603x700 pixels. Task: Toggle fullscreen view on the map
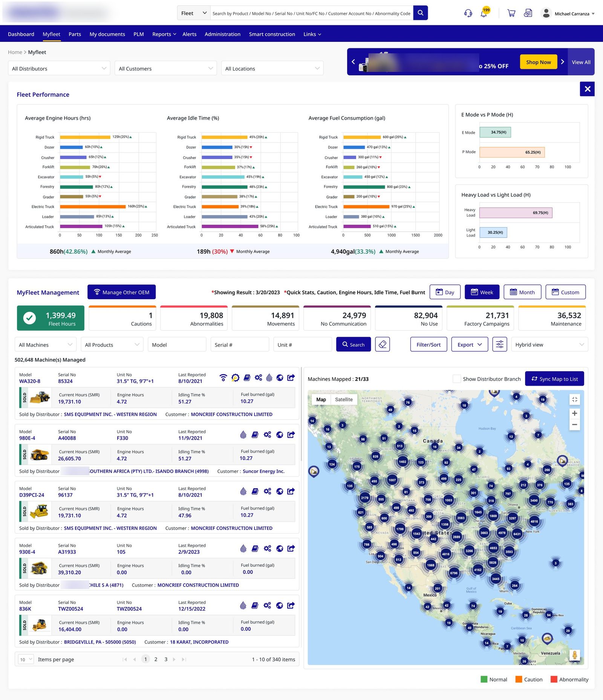pyautogui.click(x=574, y=399)
